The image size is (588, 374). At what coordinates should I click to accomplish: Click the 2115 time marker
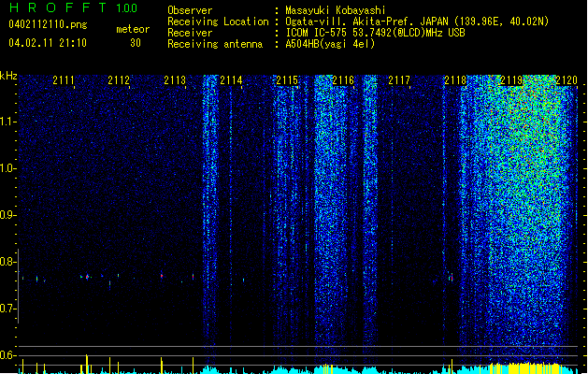[x=287, y=80]
